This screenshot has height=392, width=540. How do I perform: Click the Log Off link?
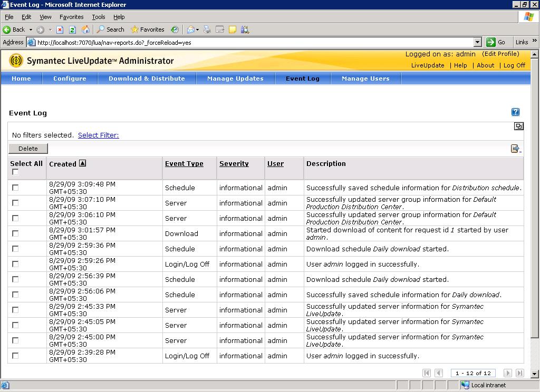(514, 65)
